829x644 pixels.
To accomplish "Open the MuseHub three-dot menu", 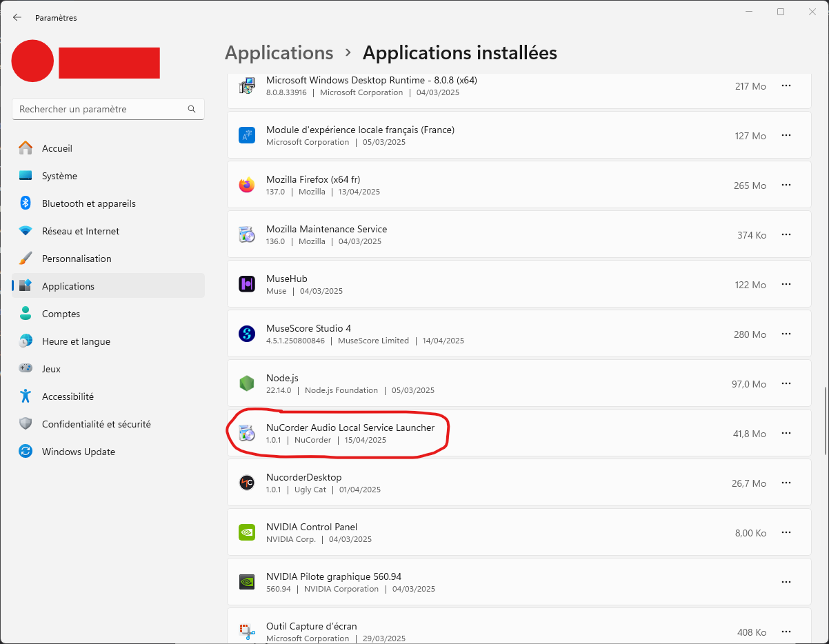I will pos(786,284).
